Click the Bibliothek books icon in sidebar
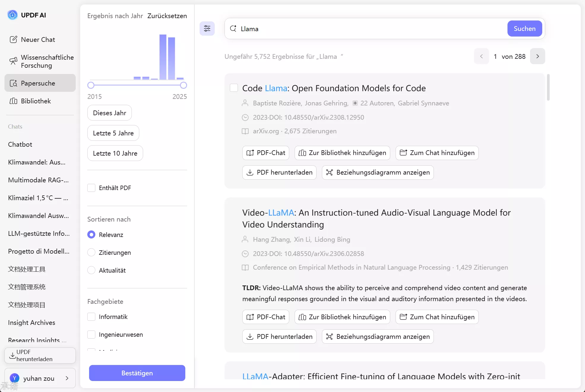The image size is (585, 392). click(13, 101)
